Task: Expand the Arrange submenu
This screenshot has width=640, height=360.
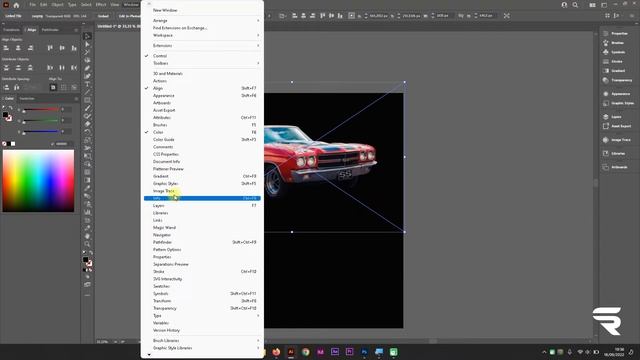Action: coord(202,20)
